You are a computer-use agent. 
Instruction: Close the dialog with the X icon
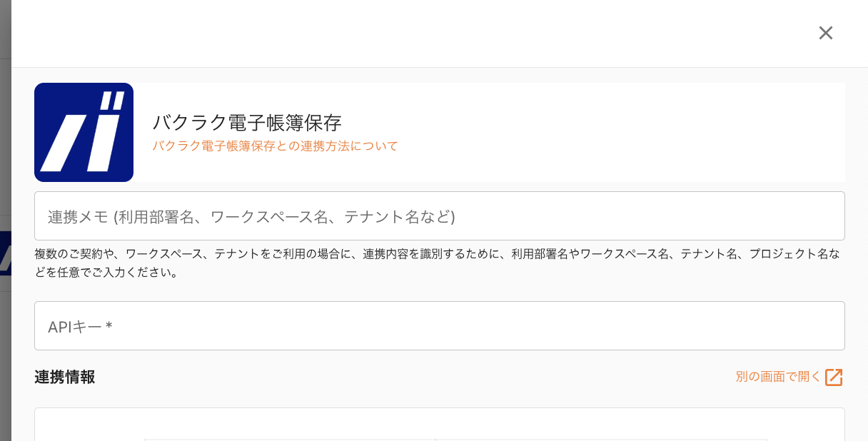click(826, 33)
